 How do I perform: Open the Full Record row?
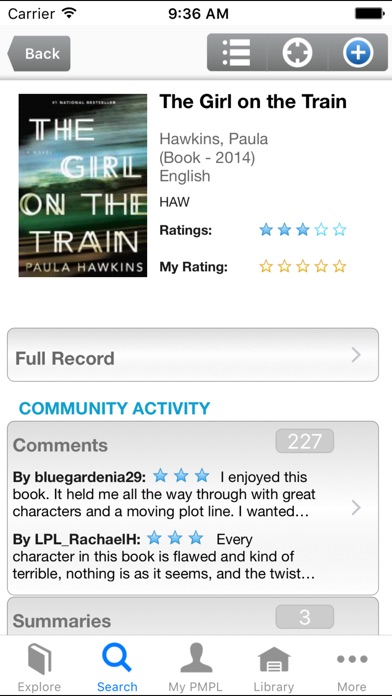(193, 355)
